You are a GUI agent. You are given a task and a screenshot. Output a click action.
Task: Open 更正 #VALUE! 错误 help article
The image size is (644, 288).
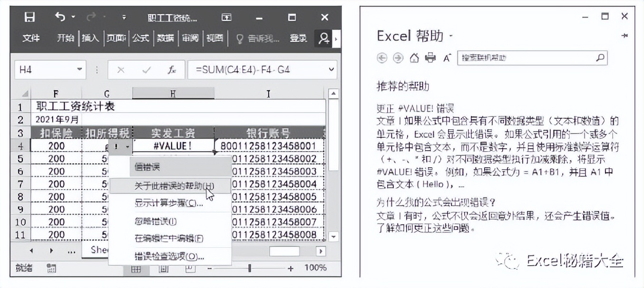point(417,107)
